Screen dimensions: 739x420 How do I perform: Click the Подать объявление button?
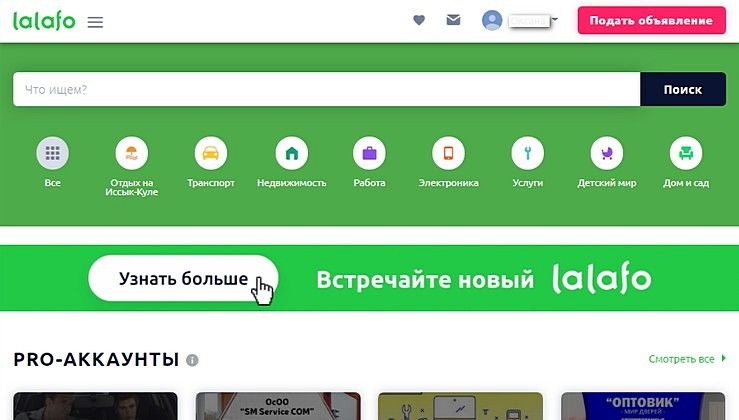click(651, 20)
